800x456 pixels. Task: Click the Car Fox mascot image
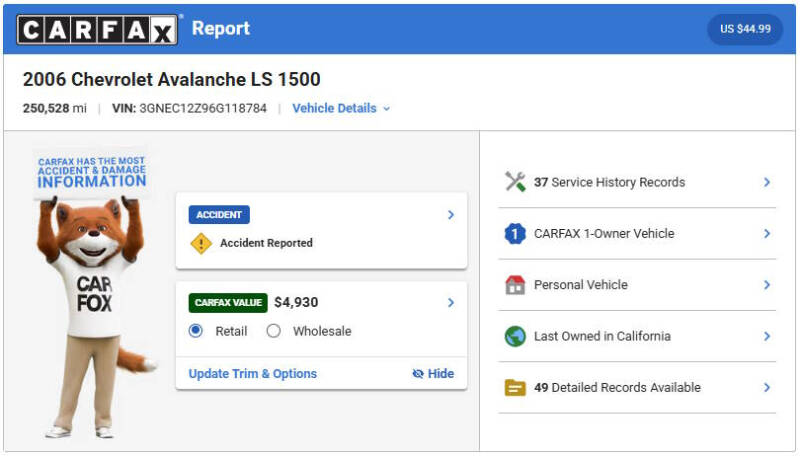(x=94, y=293)
